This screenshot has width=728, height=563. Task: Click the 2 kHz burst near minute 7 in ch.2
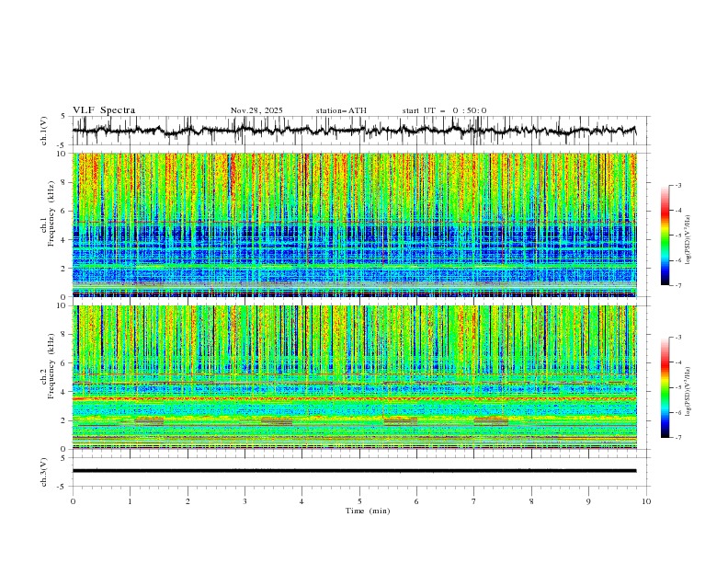tap(491, 421)
